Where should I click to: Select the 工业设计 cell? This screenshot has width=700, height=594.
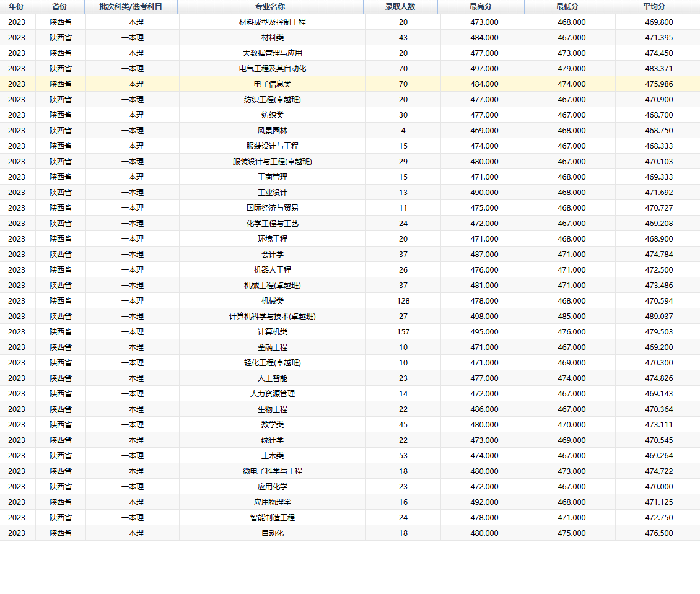(273, 193)
